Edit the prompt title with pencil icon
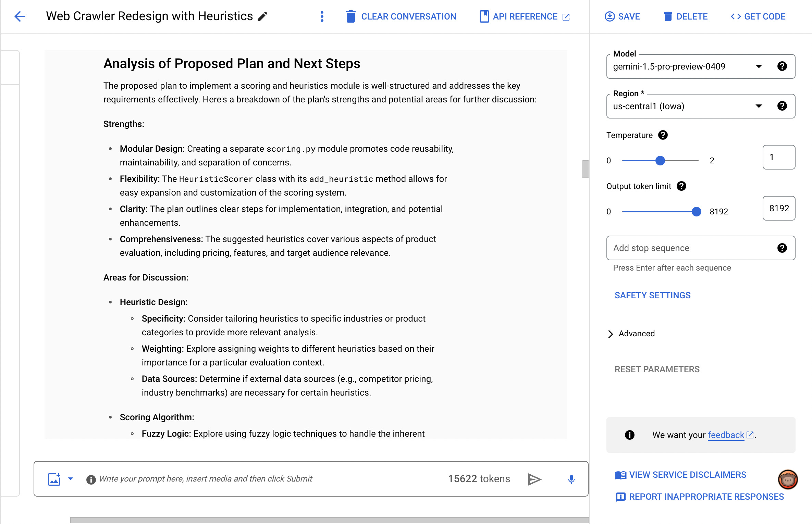The height and width of the screenshot is (524, 812). 262,16
